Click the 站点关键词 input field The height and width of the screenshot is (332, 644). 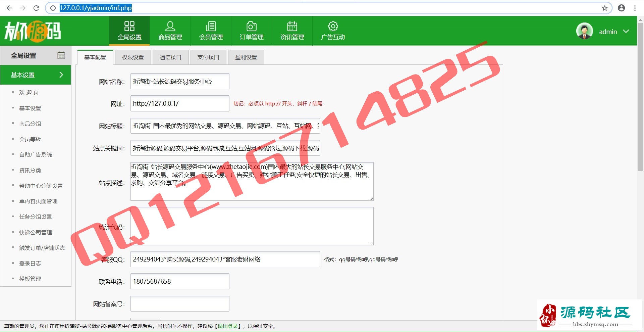[x=225, y=148]
